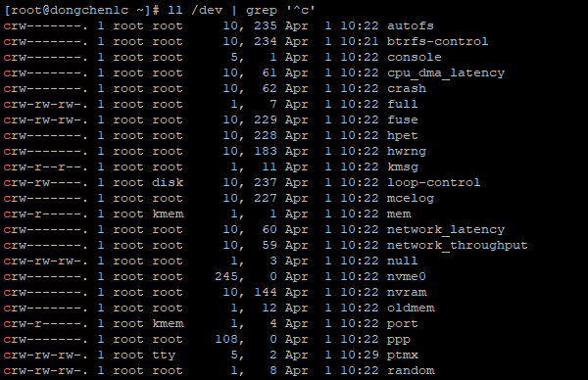588x380 pixels.
Task: Click the loop-control filename
Action: coord(433,182)
